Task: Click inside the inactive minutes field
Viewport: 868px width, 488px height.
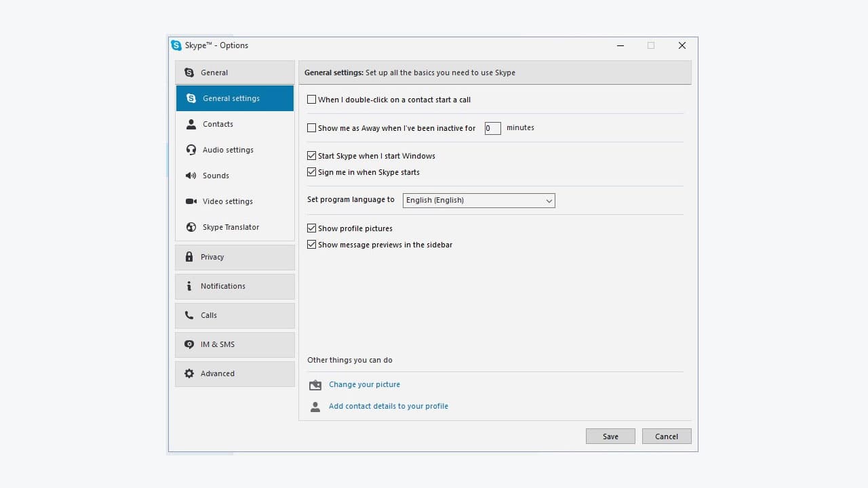Action: tap(492, 127)
